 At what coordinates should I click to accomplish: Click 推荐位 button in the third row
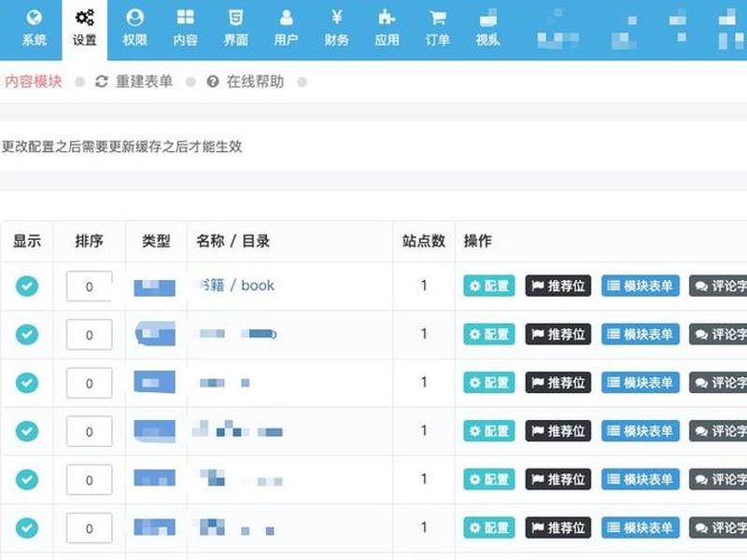click(557, 383)
